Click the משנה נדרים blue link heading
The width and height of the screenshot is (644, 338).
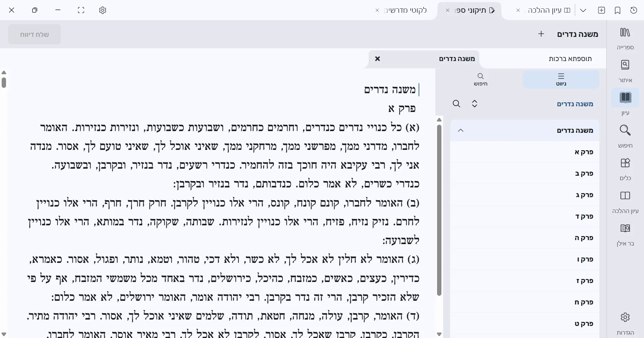click(575, 104)
